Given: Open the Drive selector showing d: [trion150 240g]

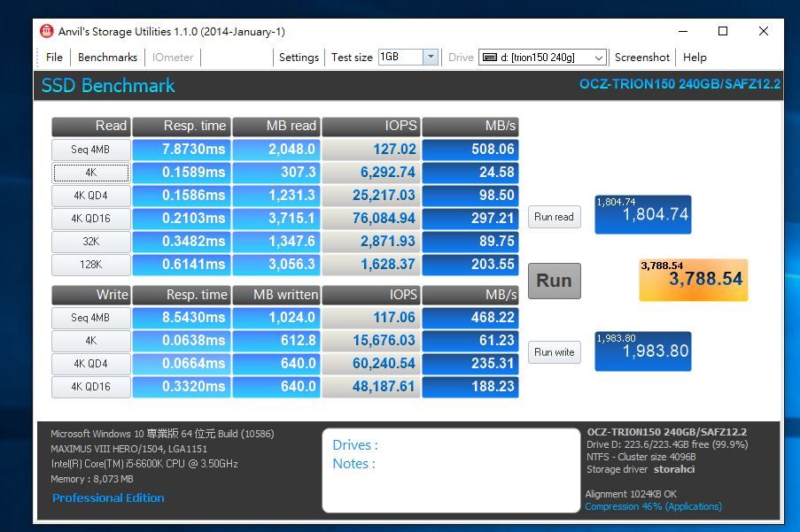Looking at the screenshot, I should tap(542, 58).
